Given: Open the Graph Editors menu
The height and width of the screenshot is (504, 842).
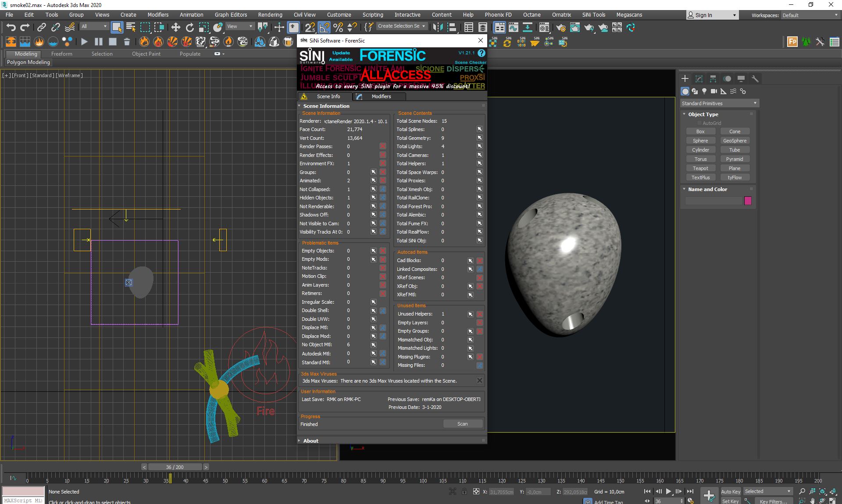Looking at the screenshot, I should [231, 15].
